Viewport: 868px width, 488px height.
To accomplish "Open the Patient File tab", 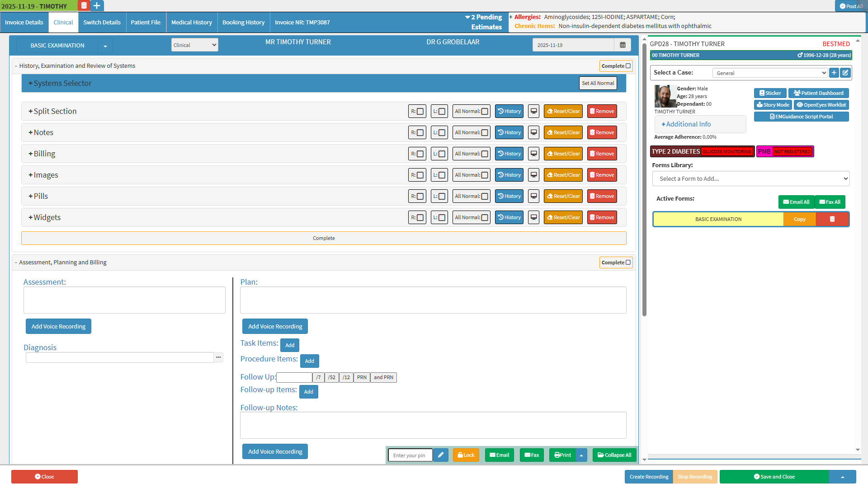I will click(x=146, y=22).
